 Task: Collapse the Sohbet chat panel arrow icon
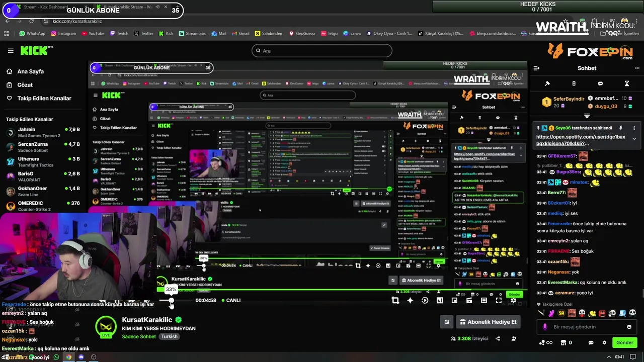536,68
